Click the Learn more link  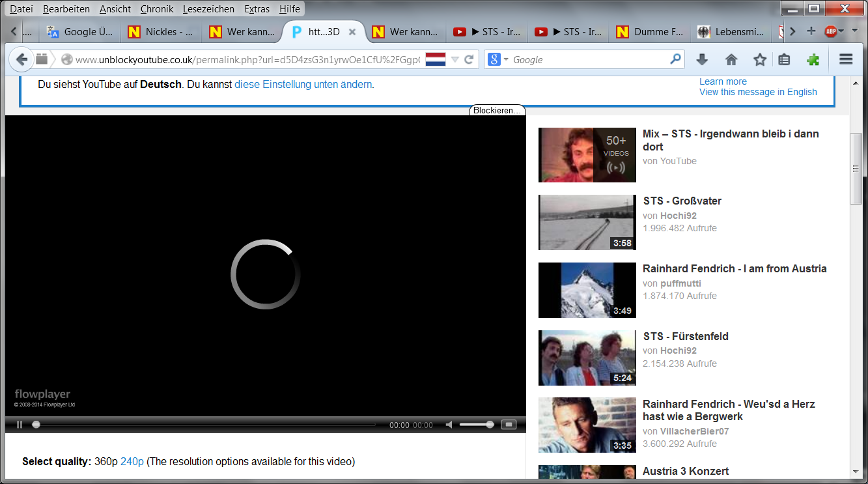point(723,81)
